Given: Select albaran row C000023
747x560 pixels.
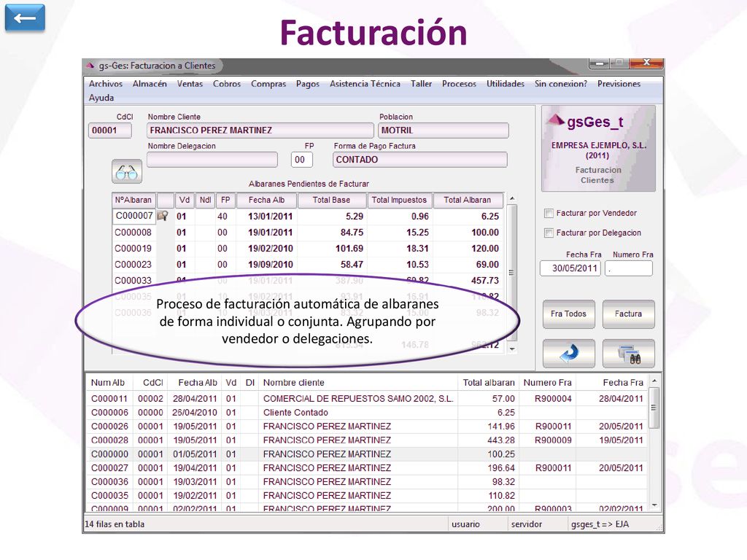Looking at the screenshot, I should click(308, 265).
